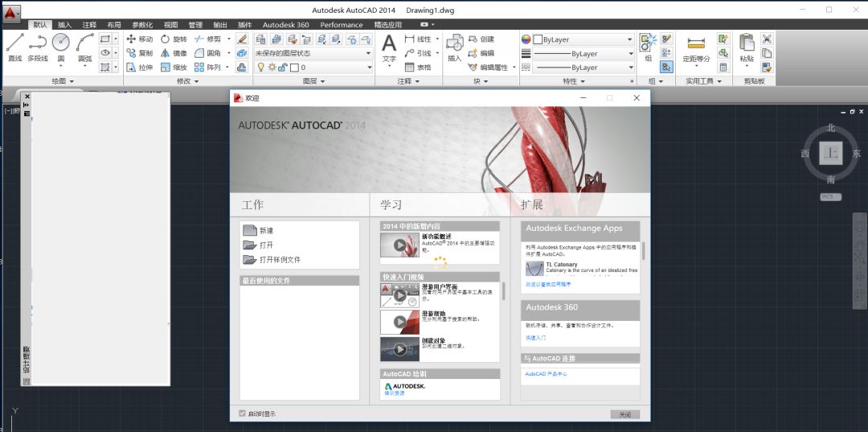Toggle layer 0 lock icon

282,67
